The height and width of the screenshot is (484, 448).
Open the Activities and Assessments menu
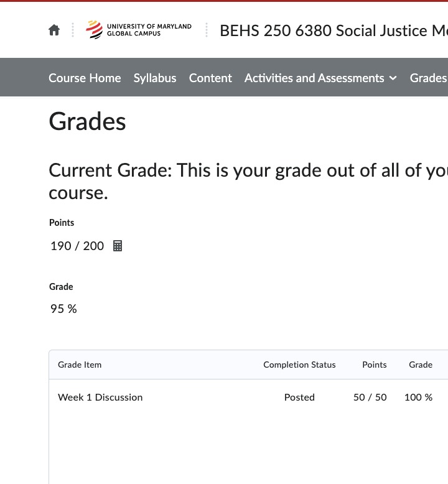coord(314,78)
